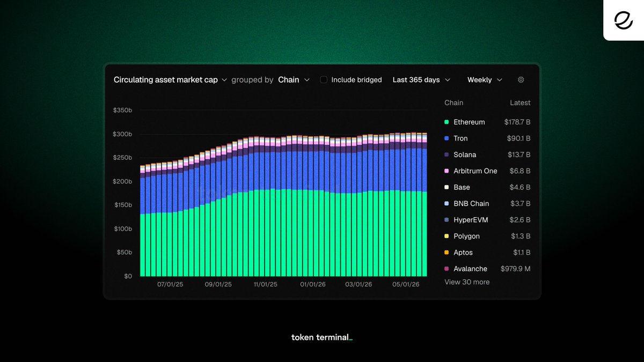Image resolution: width=644 pixels, height=362 pixels.
Task: Click the $1.3 B Polygon value
Action: click(x=521, y=236)
